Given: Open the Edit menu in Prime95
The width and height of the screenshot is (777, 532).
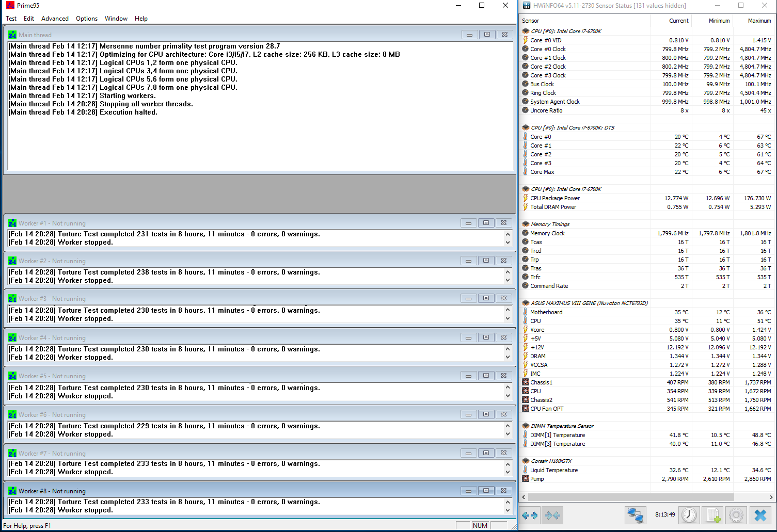Looking at the screenshot, I should 29,19.
